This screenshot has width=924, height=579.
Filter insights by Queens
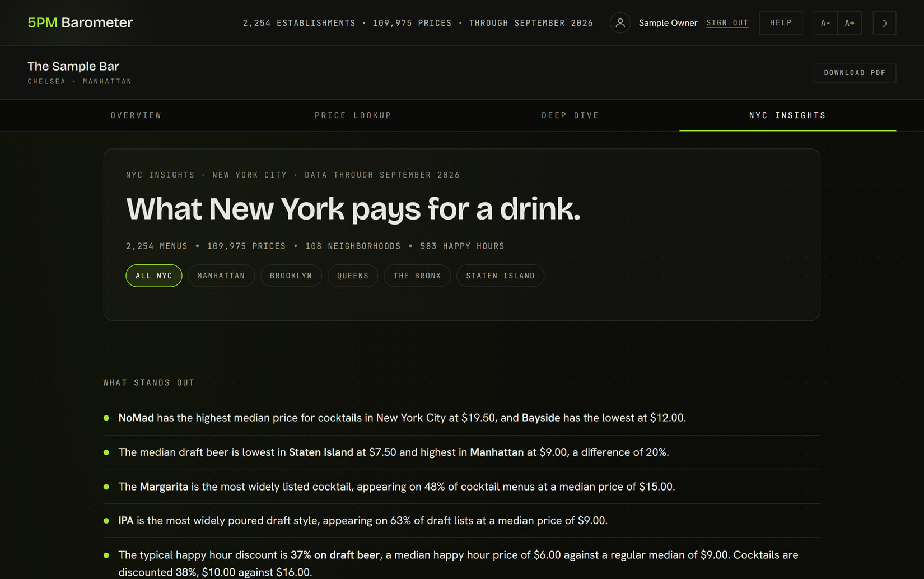(x=353, y=276)
